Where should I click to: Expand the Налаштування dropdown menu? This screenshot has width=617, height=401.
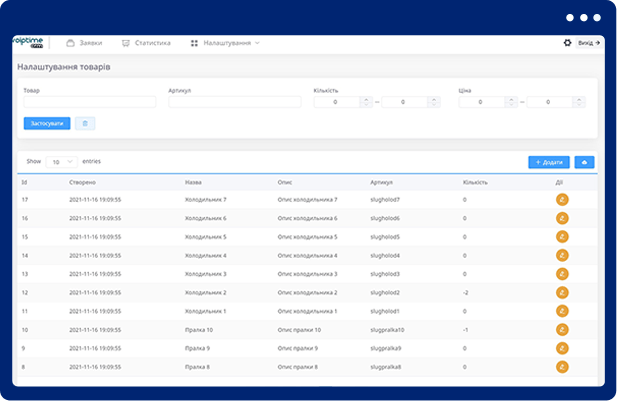[225, 43]
